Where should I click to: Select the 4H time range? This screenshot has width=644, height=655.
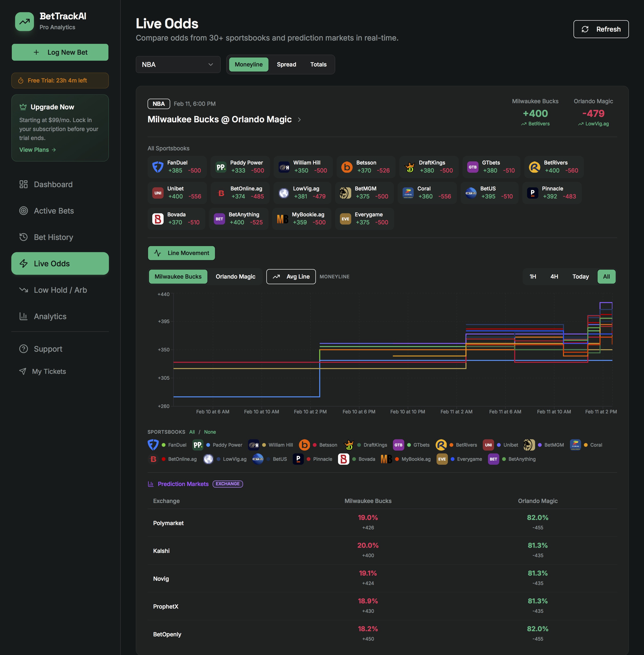[554, 277]
